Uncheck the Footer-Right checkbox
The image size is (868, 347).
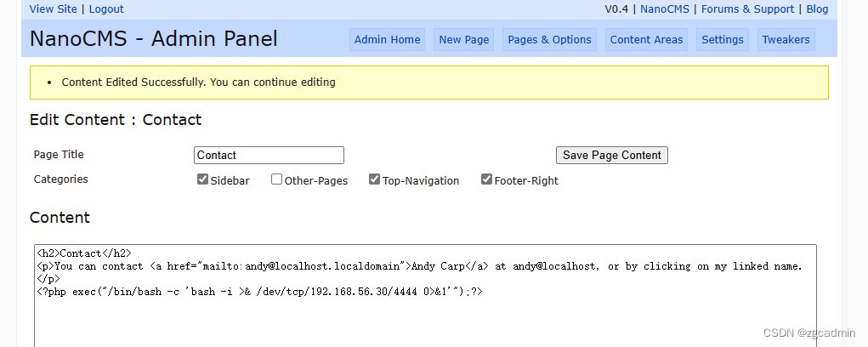(486, 179)
